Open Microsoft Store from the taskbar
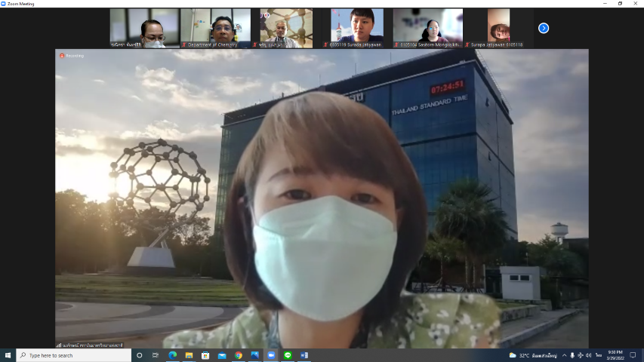This screenshot has height=362, width=644. (x=205, y=355)
